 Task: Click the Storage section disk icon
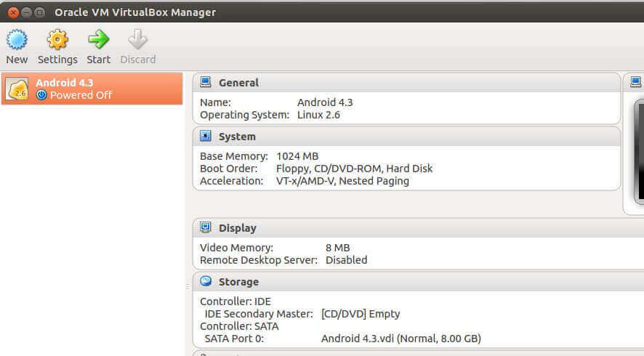pos(206,281)
